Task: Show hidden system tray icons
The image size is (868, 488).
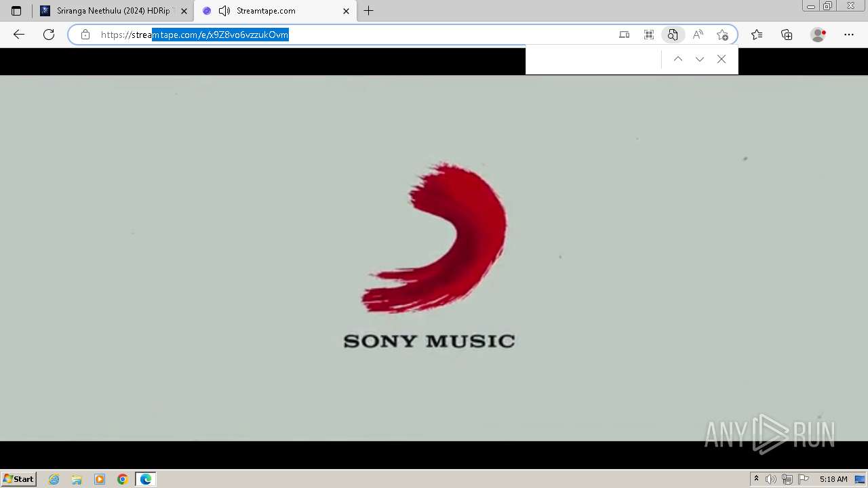Action: point(756,479)
